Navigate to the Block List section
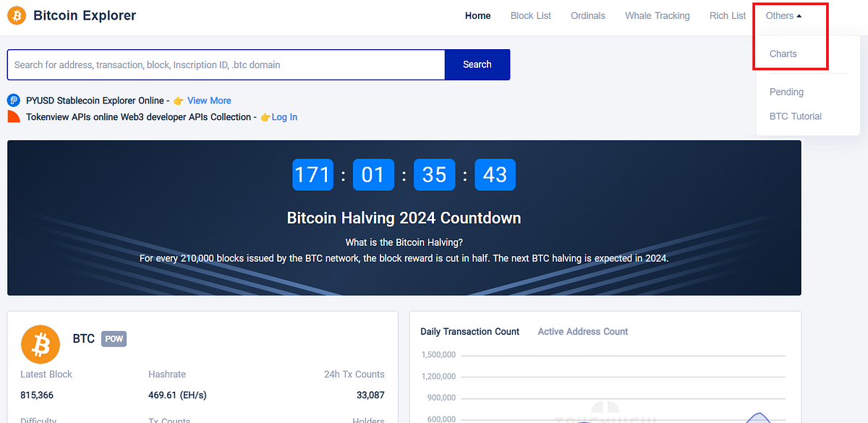 point(530,15)
